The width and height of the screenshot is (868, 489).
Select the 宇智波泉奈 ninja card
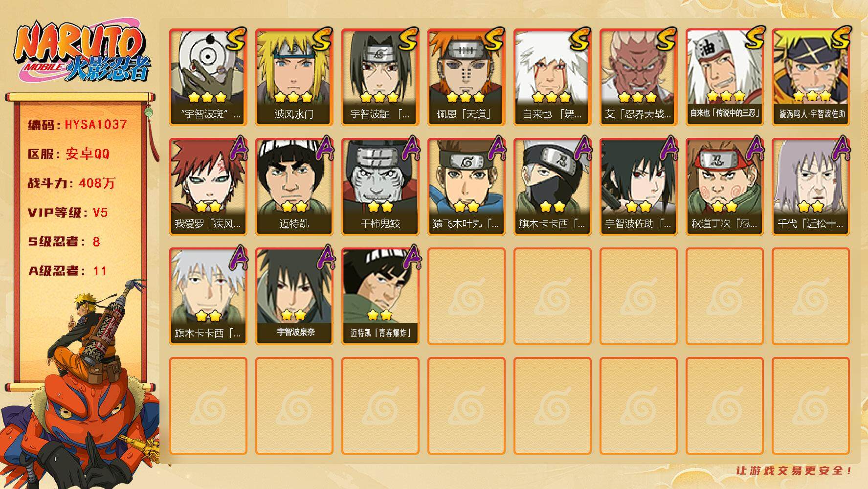pyautogui.click(x=294, y=296)
